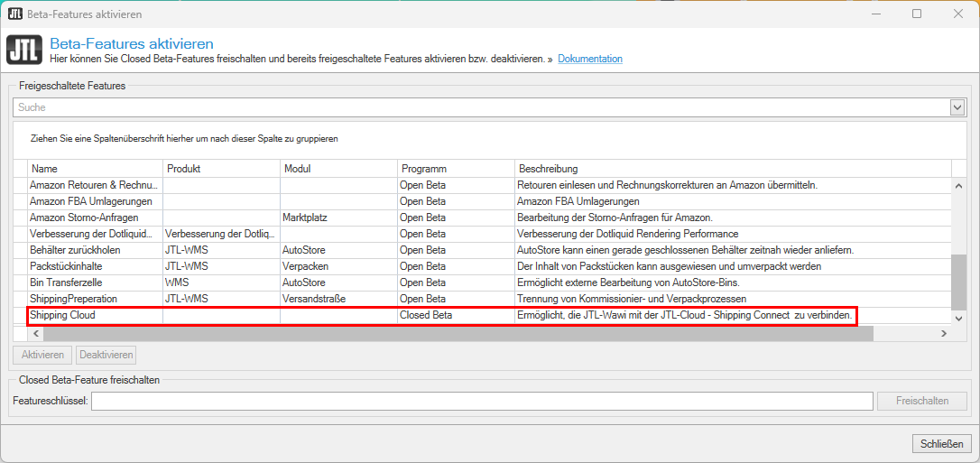Click the Marktplatz module cell
This screenshot has height=463, width=980.
click(x=338, y=218)
